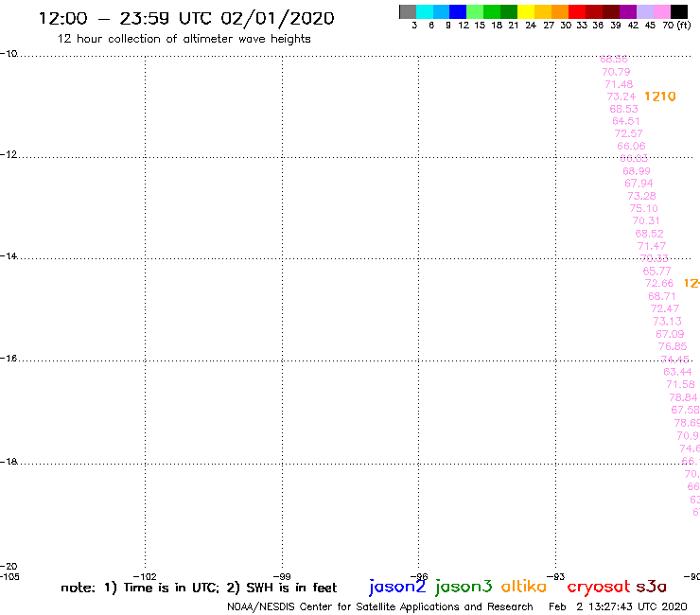The height and width of the screenshot is (615, 700).
Task: Click the wave height value 68.71
Action: (662, 296)
